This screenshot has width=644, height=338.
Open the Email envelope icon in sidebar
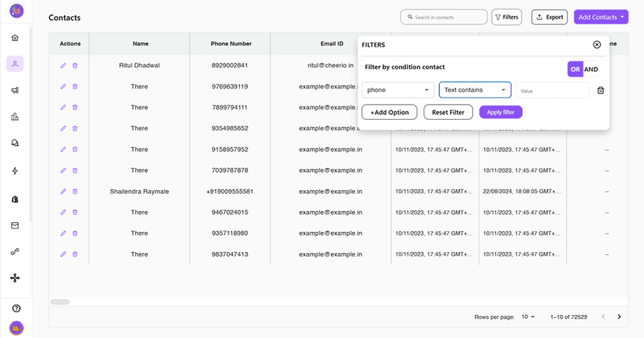[x=15, y=225]
